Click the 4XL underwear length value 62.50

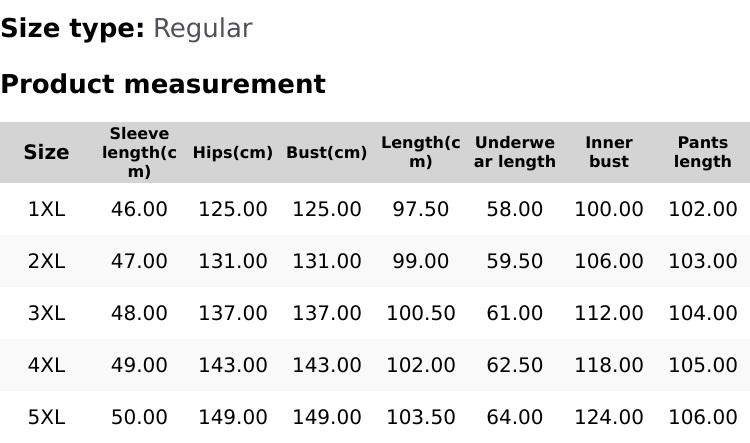pos(514,365)
